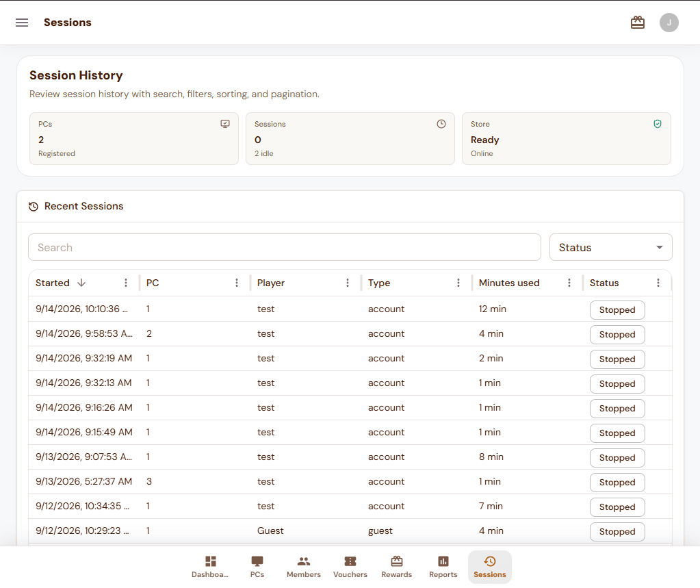Open the Type column options menu
This screenshot has height=588, width=700.
[x=458, y=283]
